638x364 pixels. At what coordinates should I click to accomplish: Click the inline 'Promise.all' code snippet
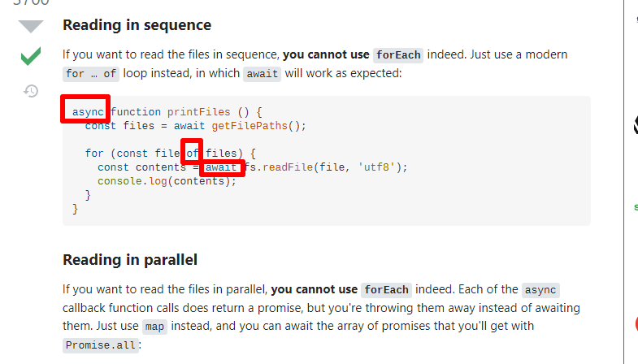pos(101,345)
